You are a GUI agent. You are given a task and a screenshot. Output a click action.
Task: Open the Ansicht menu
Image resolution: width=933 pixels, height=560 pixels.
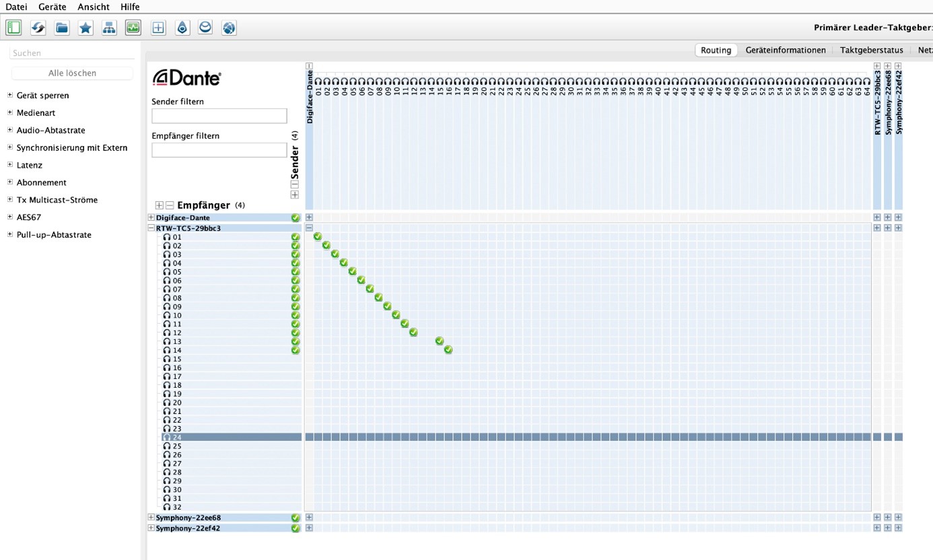pyautogui.click(x=94, y=7)
